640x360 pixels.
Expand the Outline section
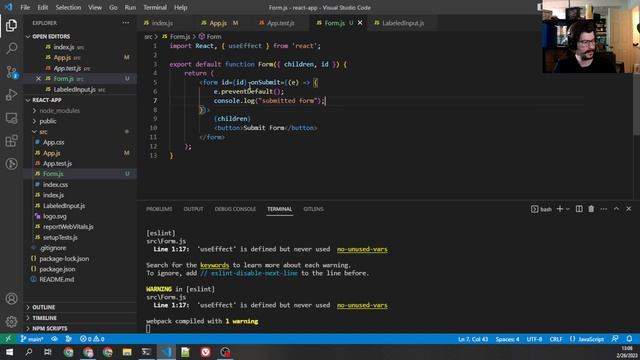click(x=44, y=307)
